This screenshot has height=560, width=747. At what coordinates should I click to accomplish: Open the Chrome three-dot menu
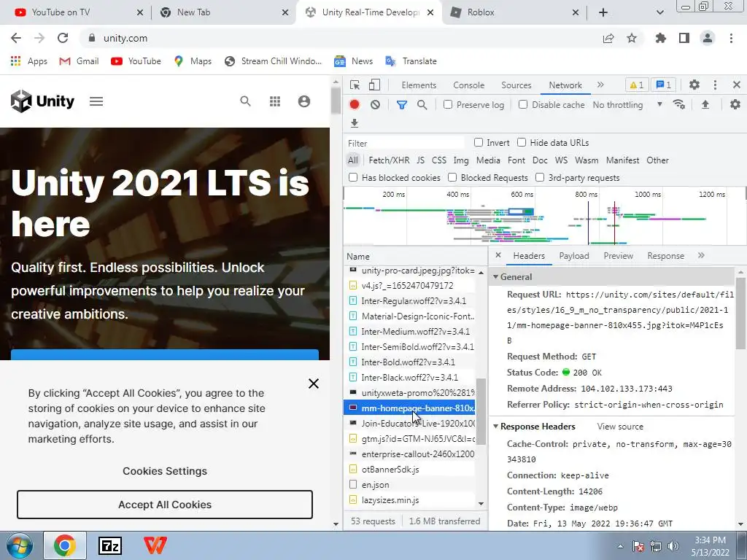[x=731, y=38]
